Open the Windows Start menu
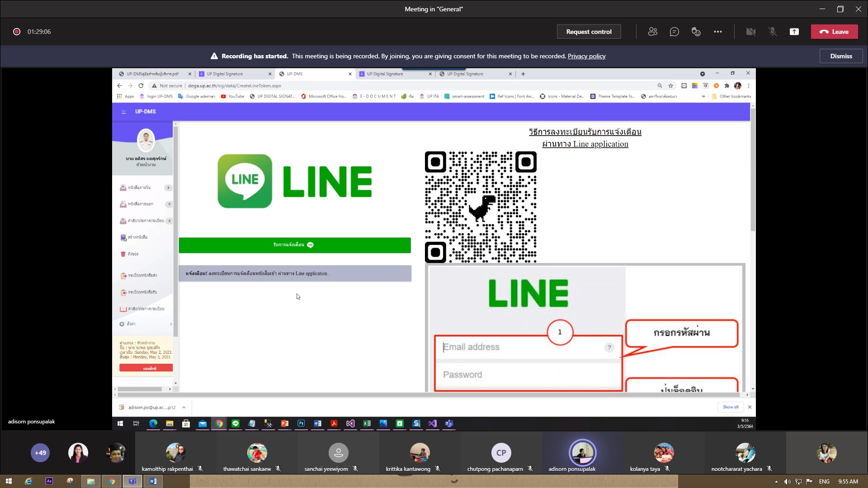Image resolution: width=868 pixels, height=488 pixels. 9,481
